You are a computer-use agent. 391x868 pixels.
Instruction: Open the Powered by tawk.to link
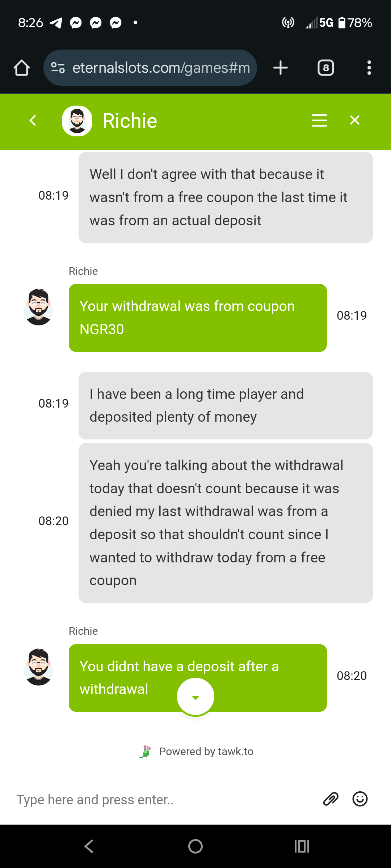tap(197, 752)
